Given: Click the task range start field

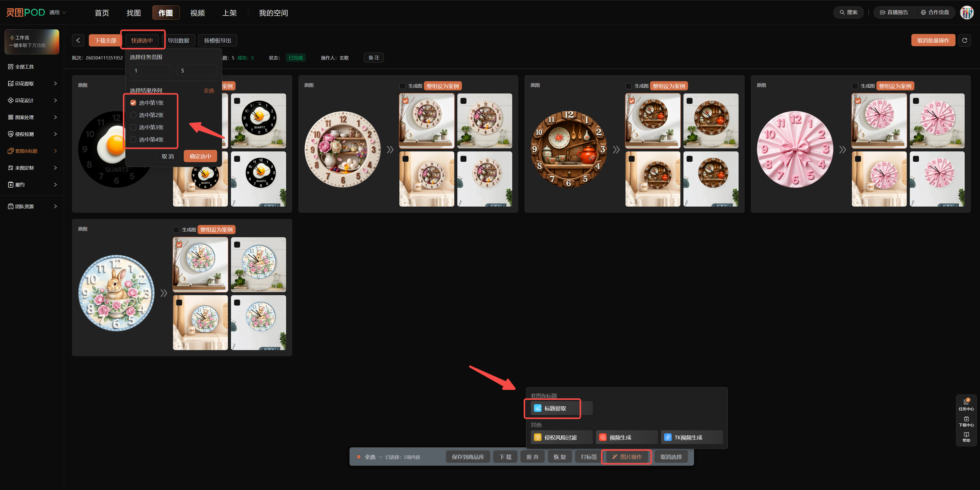Looking at the screenshot, I should 150,70.
